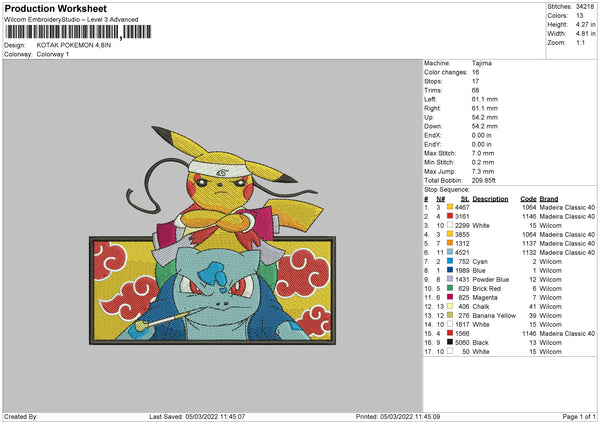This screenshot has height=424, width=600.
Task: Select the Magenta color swatch
Action: click(x=450, y=297)
